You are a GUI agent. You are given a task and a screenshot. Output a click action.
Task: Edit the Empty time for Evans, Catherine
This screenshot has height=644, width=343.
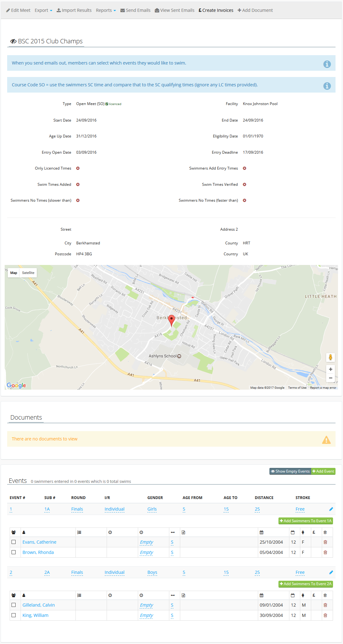[x=147, y=542]
